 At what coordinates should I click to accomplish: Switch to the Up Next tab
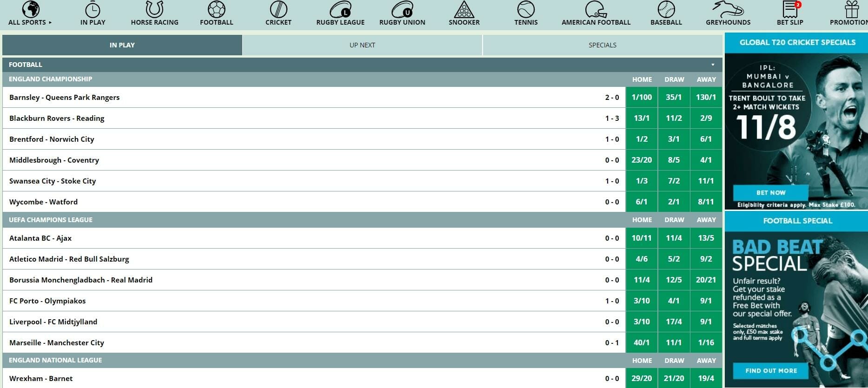tap(362, 45)
